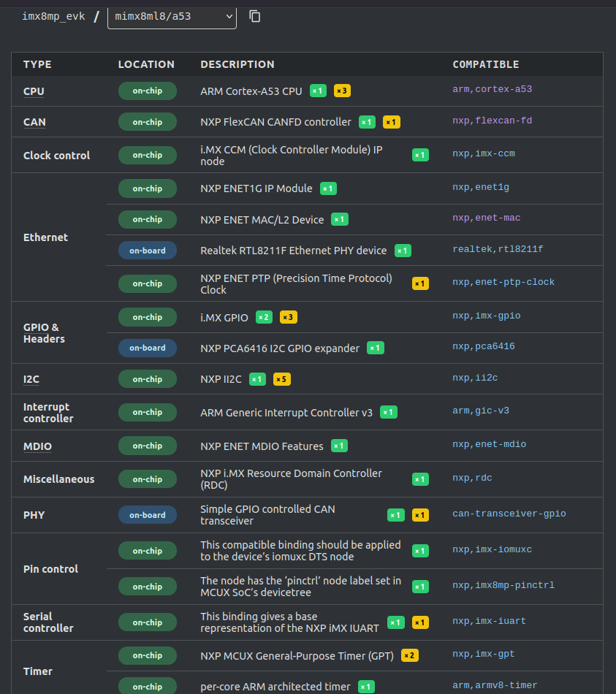Click the GPIO & Headers type label
This screenshot has width=616, height=694.
click(x=44, y=333)
